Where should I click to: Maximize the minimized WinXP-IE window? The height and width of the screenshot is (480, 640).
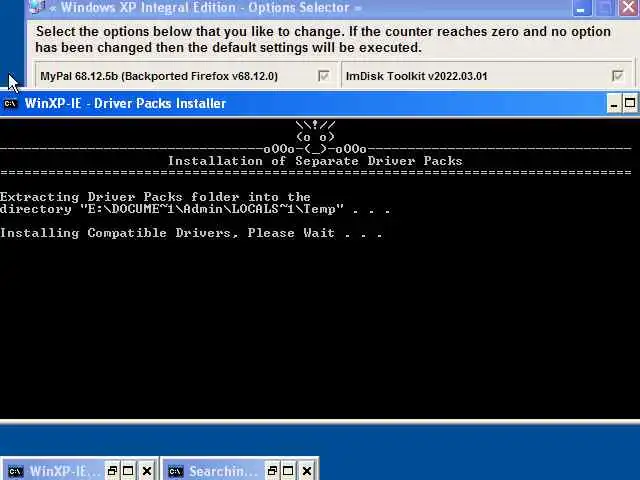128,471
